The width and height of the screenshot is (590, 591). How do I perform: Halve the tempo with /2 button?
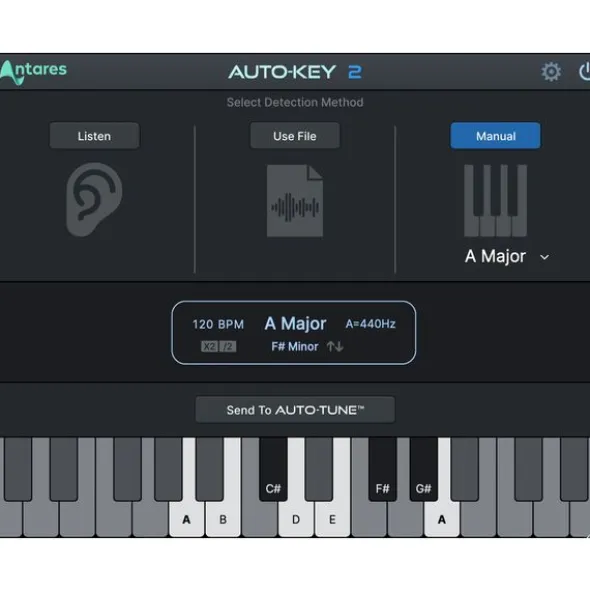click(228, 346)
